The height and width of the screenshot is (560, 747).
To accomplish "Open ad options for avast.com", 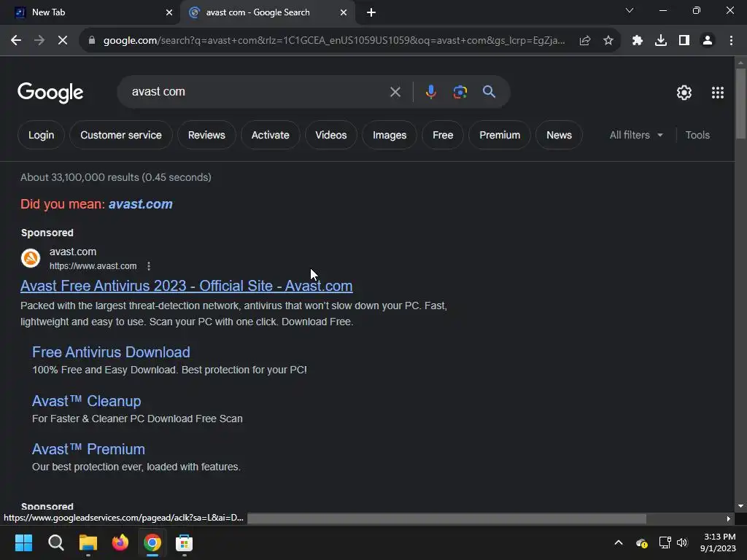I will point(149,266).
